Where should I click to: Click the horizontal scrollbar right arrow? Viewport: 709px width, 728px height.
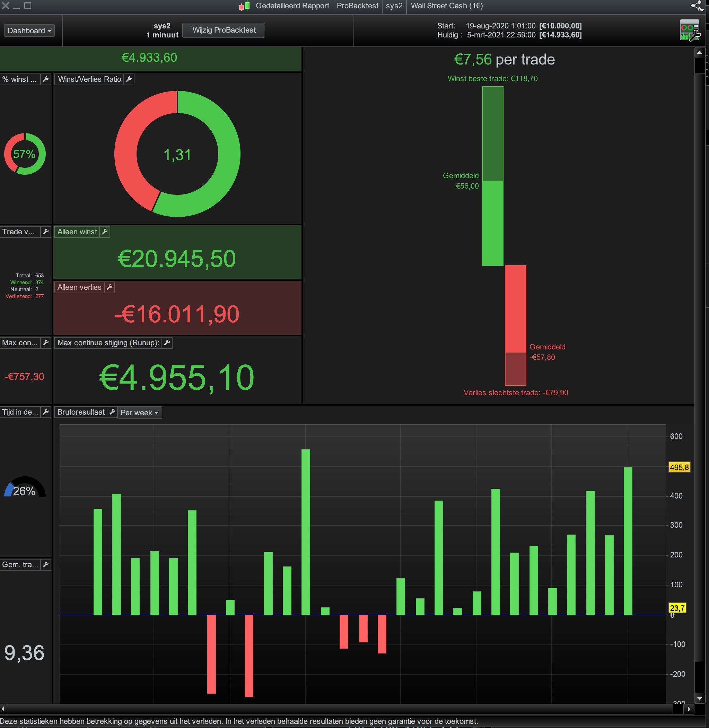689,709
